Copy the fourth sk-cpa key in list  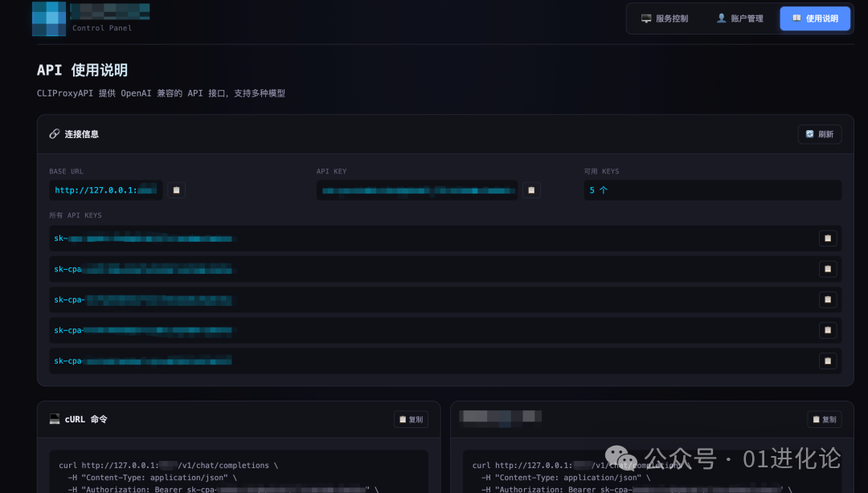tap(828, 330)
